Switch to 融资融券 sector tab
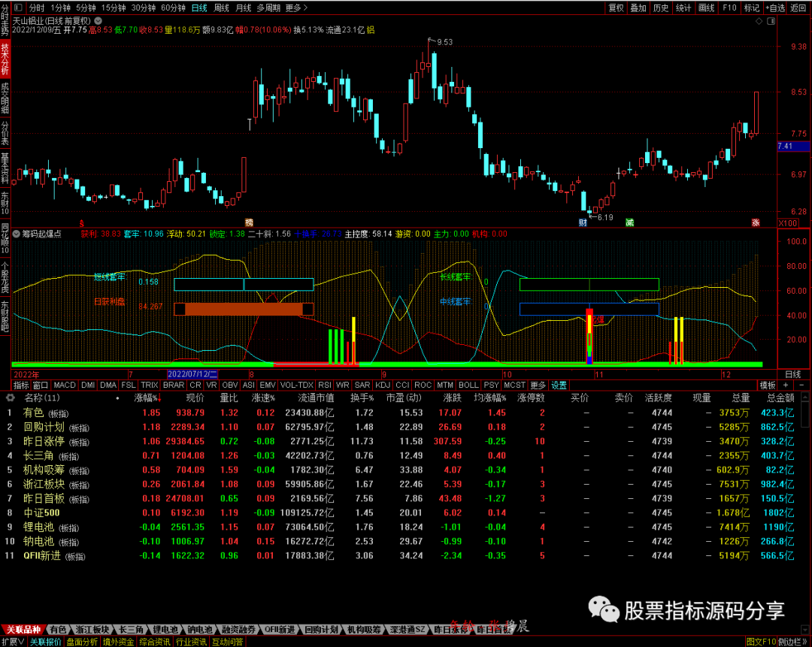The height and width of the screenshot is (647, 812). click(x=239, y=630)
